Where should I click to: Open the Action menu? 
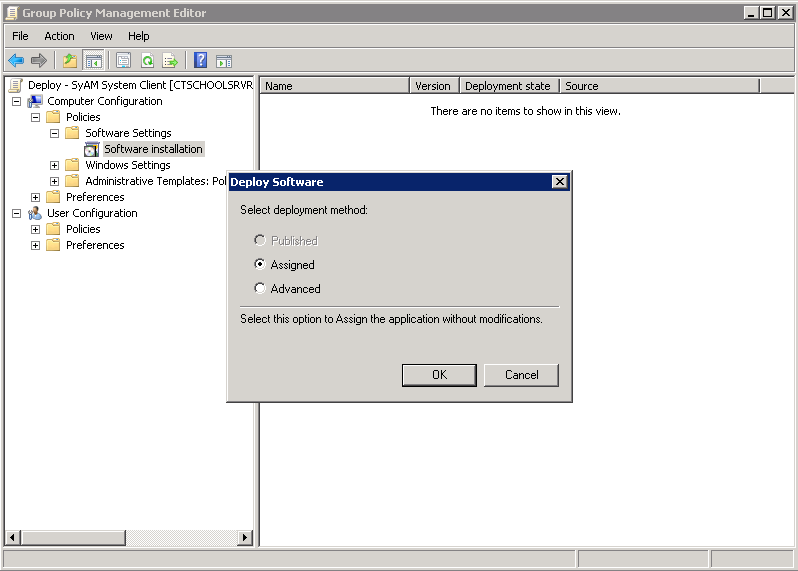coord(59,36)
